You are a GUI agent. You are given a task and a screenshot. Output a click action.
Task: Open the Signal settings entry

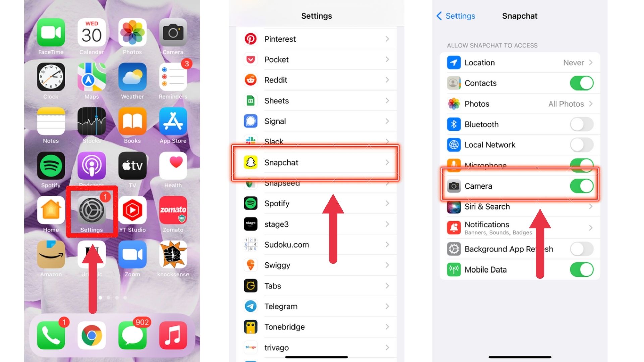[x=316, y=121]
